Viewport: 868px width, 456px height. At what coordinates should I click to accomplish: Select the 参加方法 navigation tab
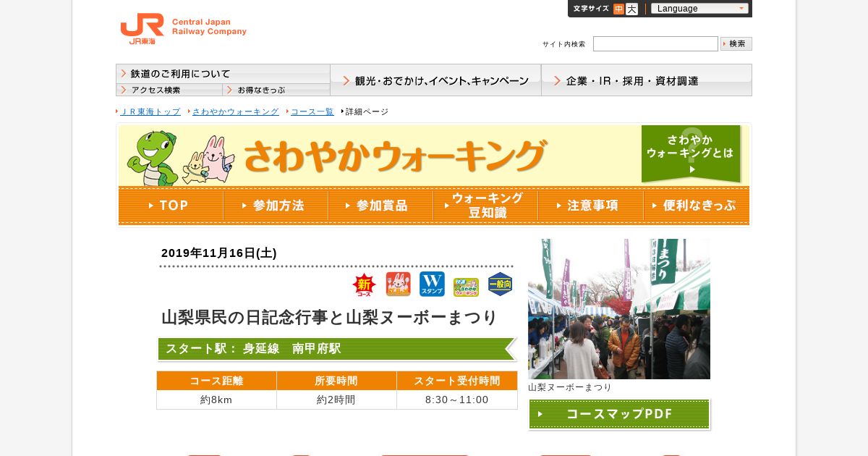(276, 206)
